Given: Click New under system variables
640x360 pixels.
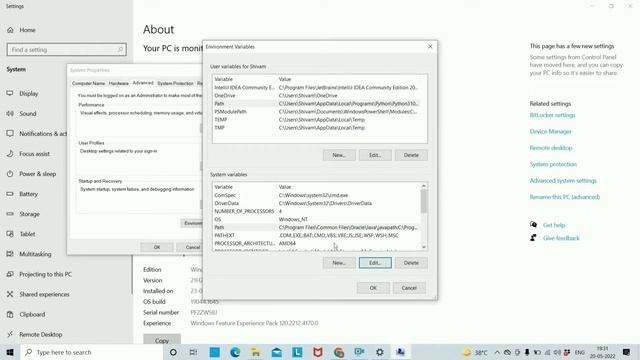Looking at the screenshot, I should 339,263.
